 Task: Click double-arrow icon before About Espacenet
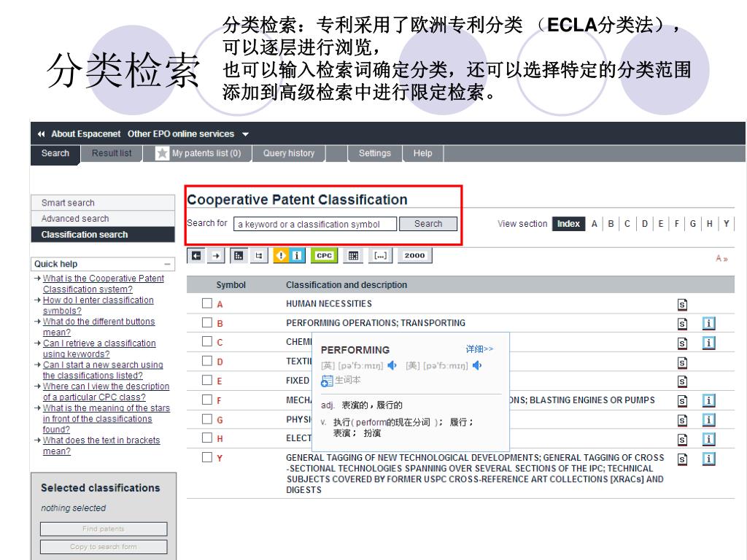click(x=42, y=134)
